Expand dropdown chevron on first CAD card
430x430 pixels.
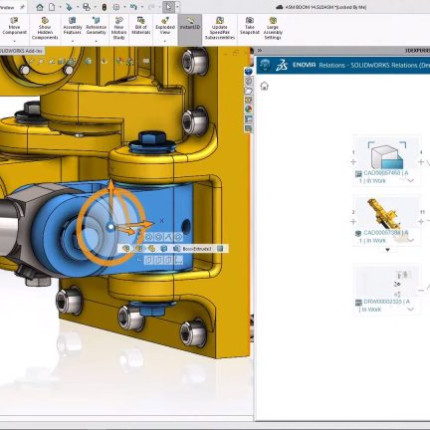pyautogui.click(x=411, y=181)
